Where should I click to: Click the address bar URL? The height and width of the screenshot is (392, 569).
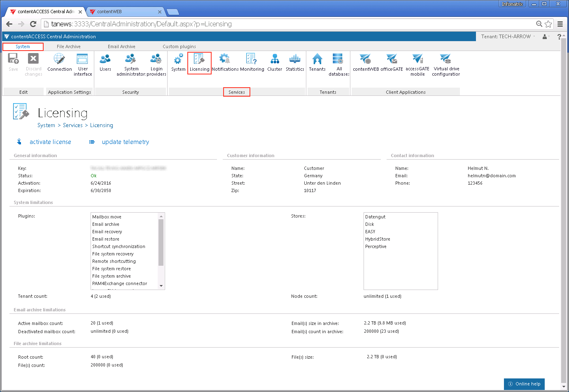[x=142, y=24]
